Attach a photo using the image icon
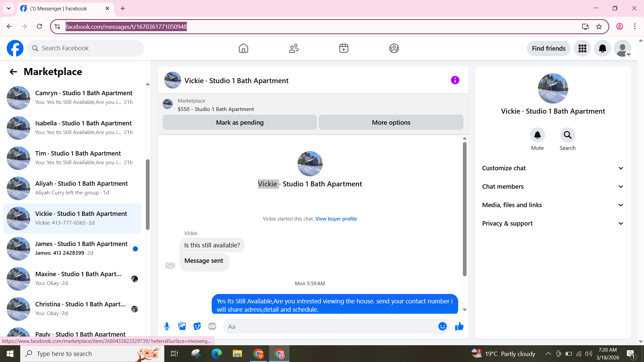 [x=182, y=326]
